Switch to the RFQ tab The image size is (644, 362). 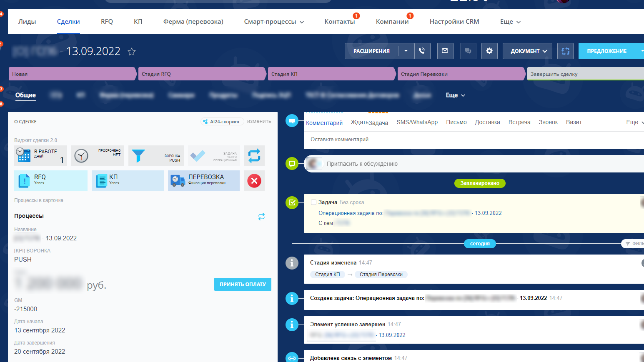click(x=107, y=22)
